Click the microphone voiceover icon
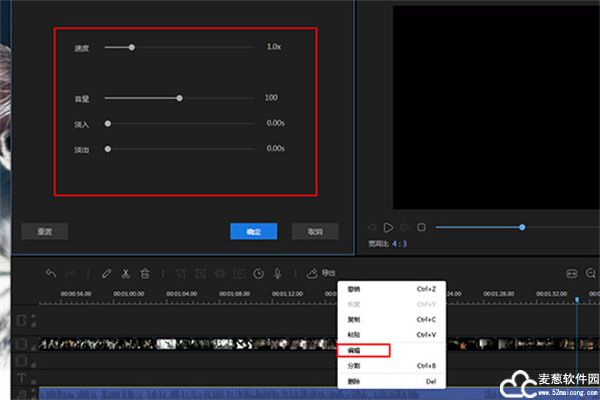The width and height of the screenshot is (600, 400). 277,273
